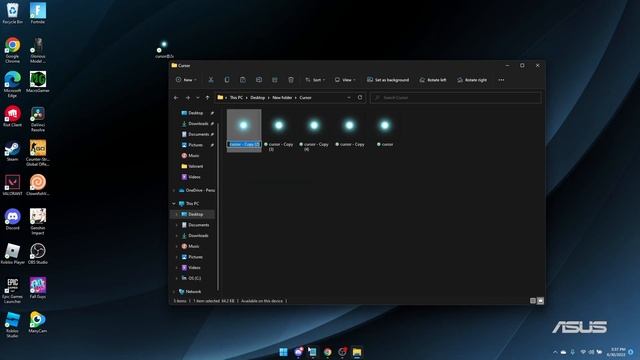Open Roblox Studio desktop shortcut

[x=12, y=325]
